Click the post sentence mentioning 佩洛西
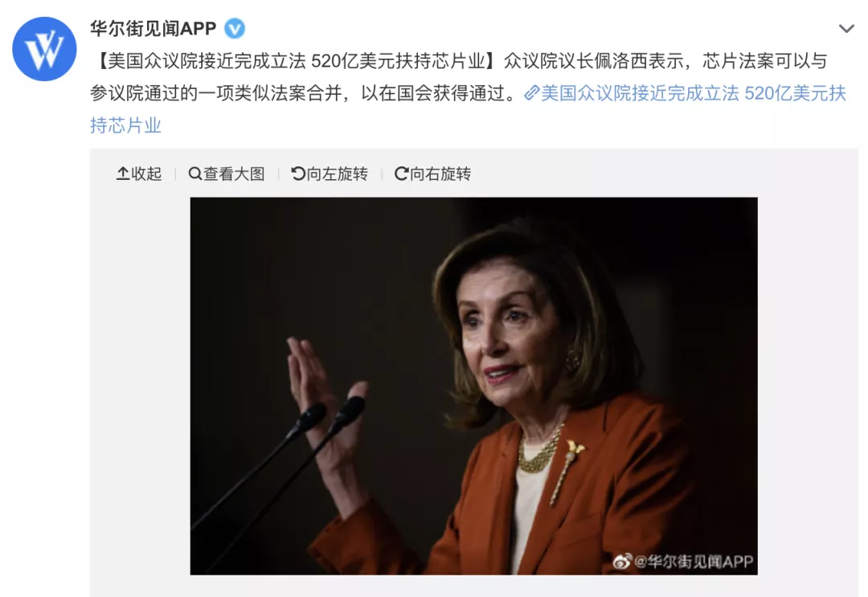The width and height of the screenshot is (868, 597). point(665,61)
